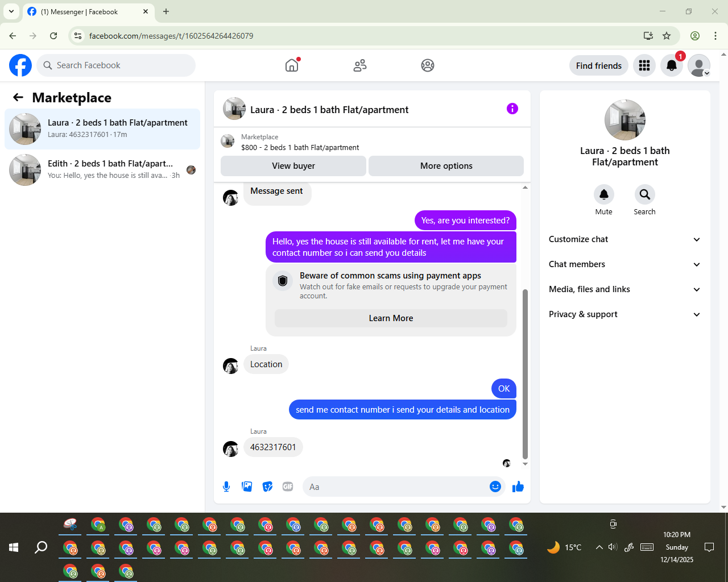Record a voice clip microphone icon
This screenshot has height=582, width=728.
click(x=226, y=487)
